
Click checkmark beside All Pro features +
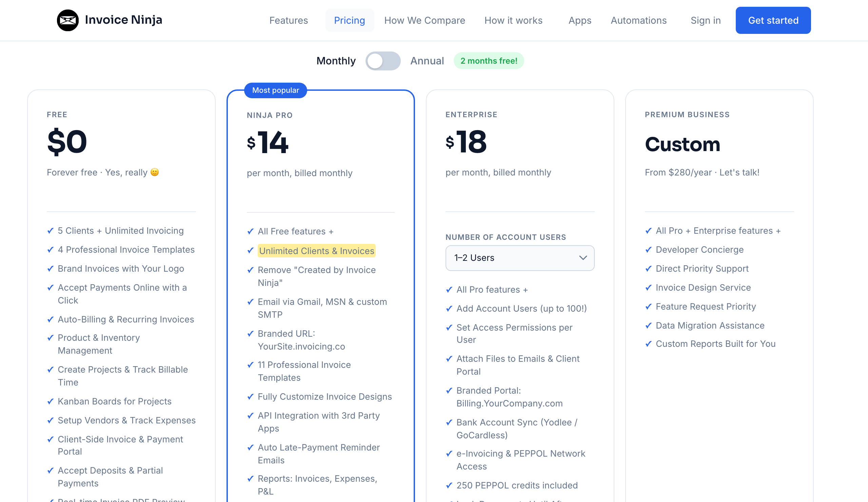(449, 290)
